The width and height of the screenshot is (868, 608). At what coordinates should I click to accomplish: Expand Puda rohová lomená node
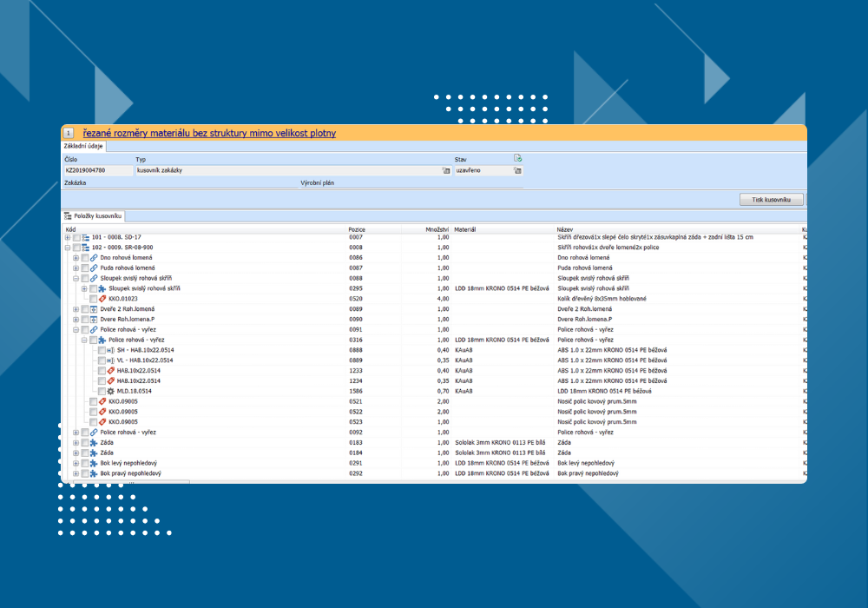(x=76, y=268)
